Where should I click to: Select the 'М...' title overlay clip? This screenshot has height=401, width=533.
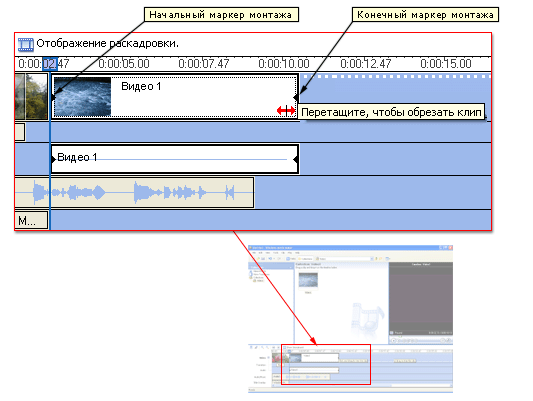coord(31,220)
